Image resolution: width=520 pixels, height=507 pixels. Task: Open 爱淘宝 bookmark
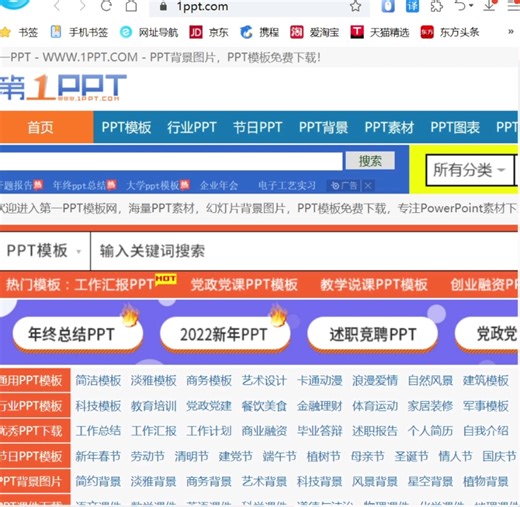[x=314, y=32]
